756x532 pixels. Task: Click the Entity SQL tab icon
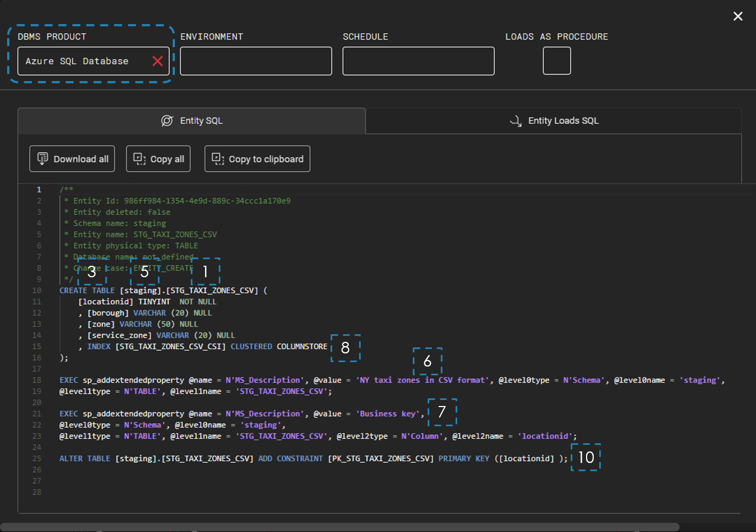point(167,121)
